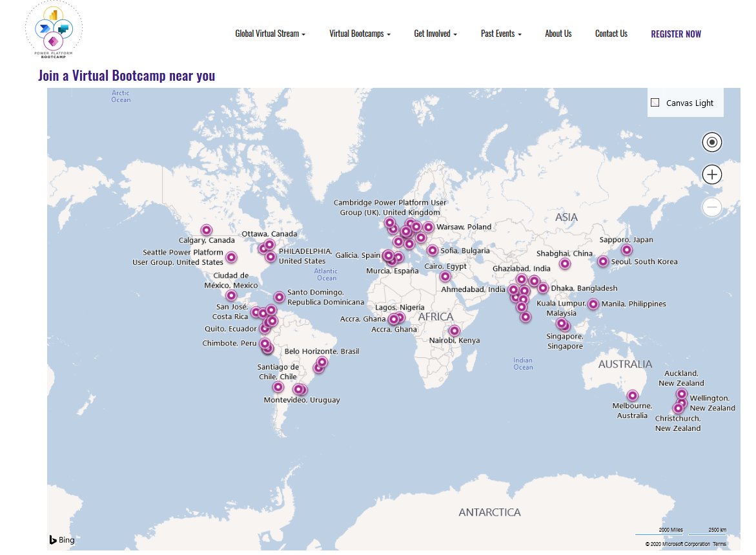Activate the locate-me map control

(x=711, y=141)
